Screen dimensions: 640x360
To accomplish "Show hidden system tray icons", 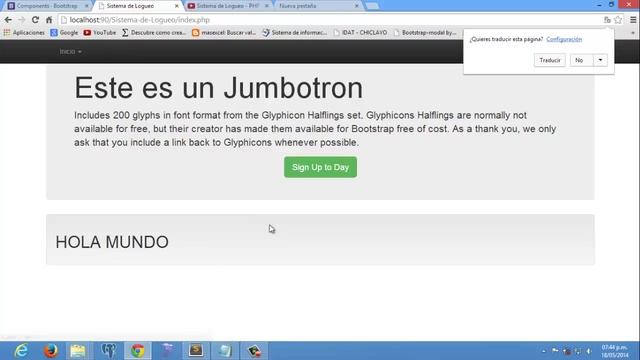I will (544, 351).
